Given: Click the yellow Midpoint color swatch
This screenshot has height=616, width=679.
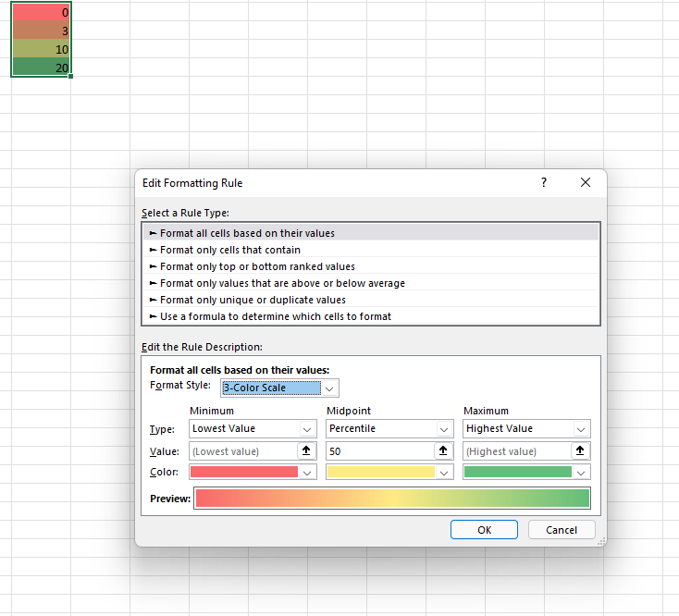Looking at the screenshot, I should (381, 472).
